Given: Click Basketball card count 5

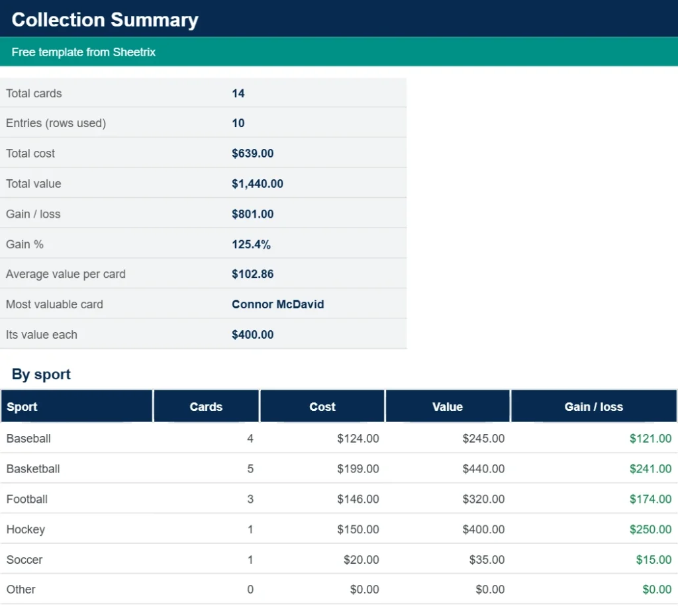Looking at the screenshot, I should [x=250, y=468].
